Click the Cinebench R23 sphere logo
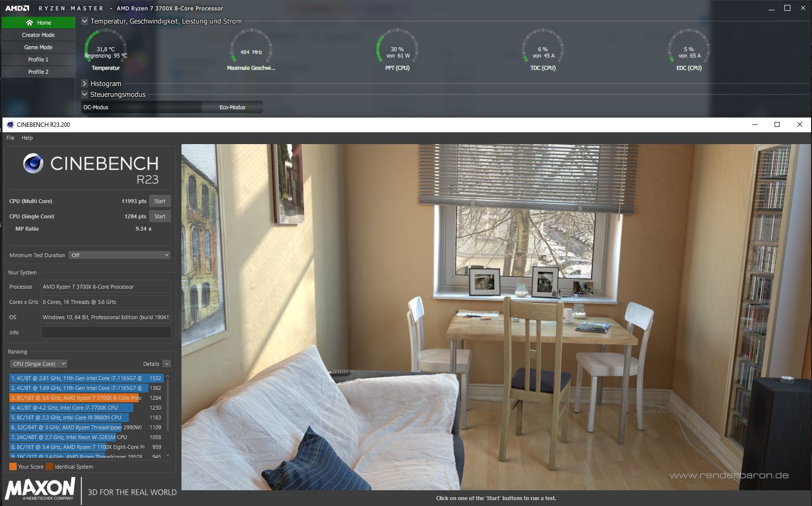812x506 pixels. [x=33, y=164]
